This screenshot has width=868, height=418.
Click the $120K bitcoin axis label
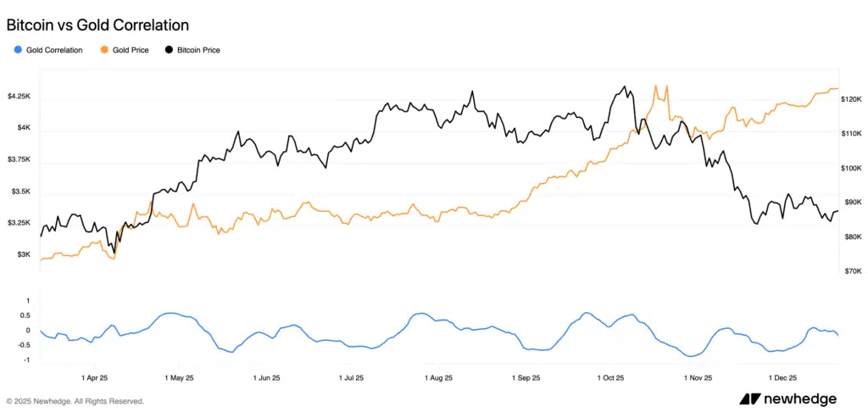[x=851, y=100]
